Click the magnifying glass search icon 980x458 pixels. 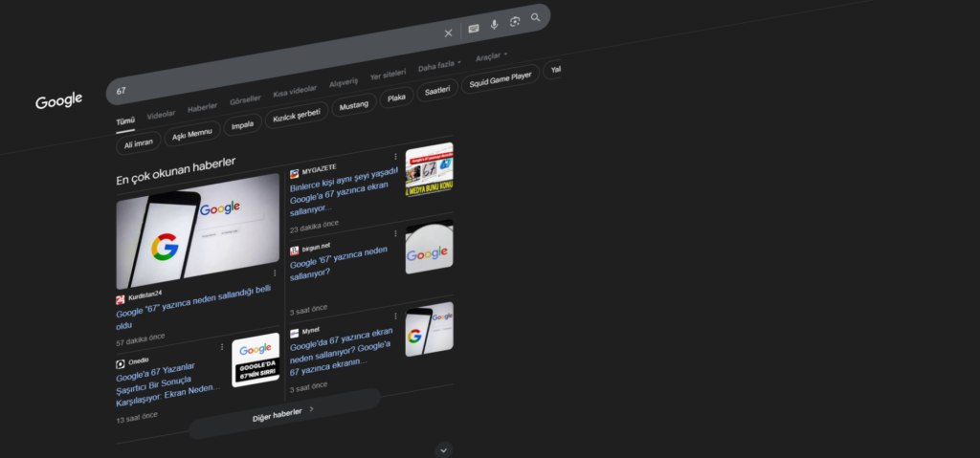[x=536, y=17]
